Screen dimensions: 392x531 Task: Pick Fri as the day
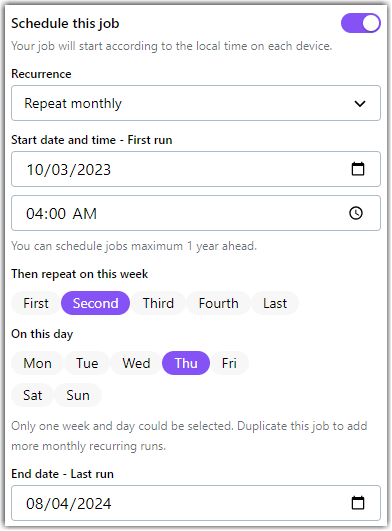tap(229, 363)
